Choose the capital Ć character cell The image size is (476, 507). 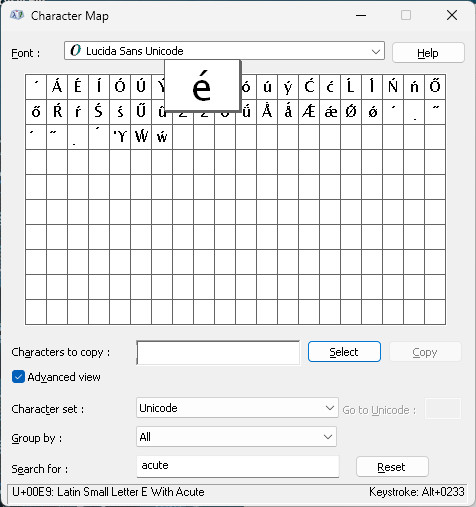[x=309, y=87]
